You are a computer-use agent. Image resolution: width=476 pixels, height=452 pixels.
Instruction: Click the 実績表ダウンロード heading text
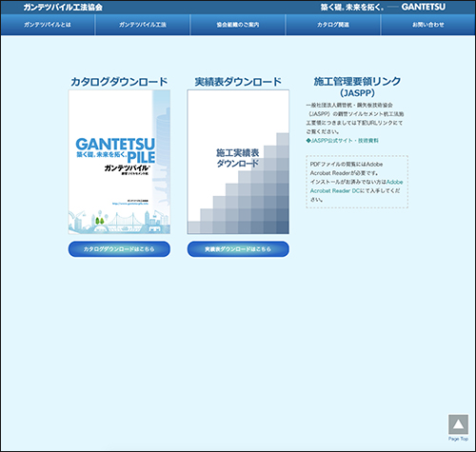[x=238, y=82]
